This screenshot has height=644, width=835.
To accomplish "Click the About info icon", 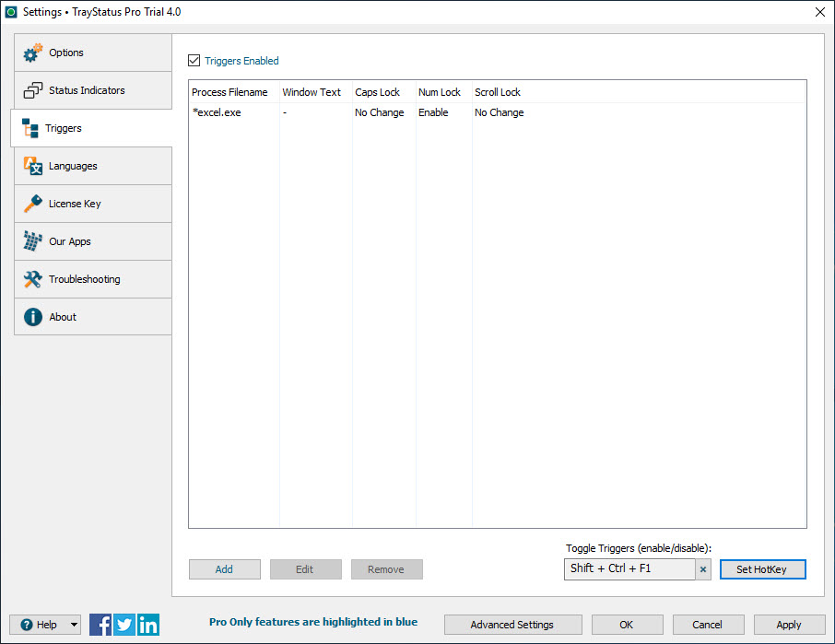I will click(33, 317).
